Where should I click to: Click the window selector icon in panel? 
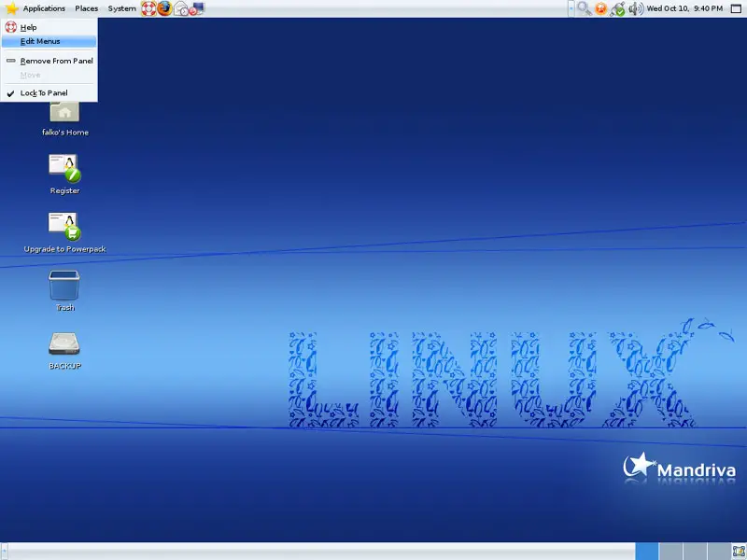click(737, 8)
